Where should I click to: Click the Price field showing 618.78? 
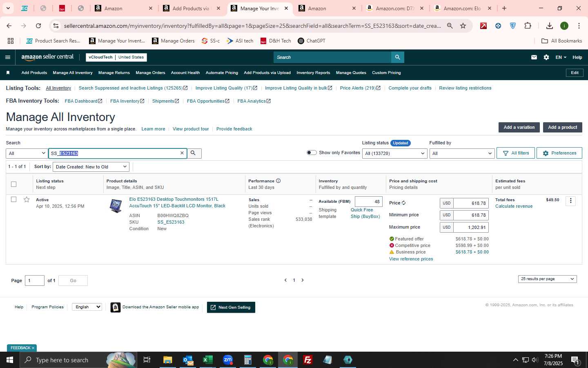pos(471,203)
